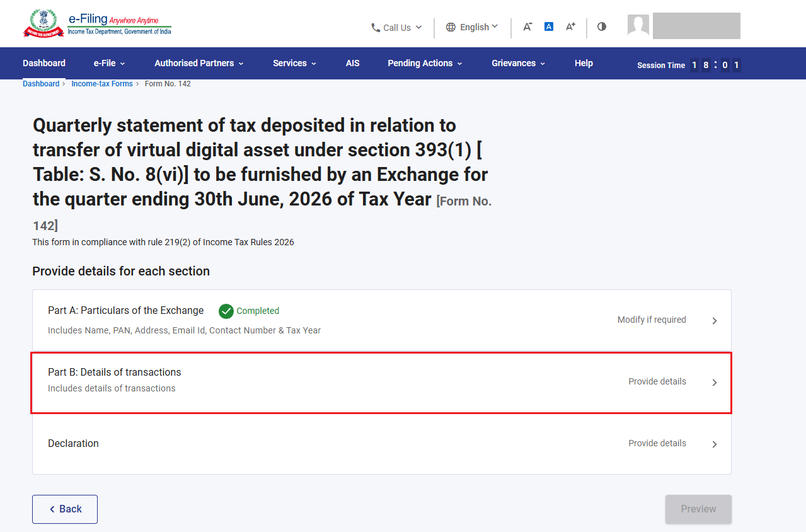Click the Income Tax Department e-Filing logo
This screenshot has height=532, width=806.
click(x=97, y=23)
